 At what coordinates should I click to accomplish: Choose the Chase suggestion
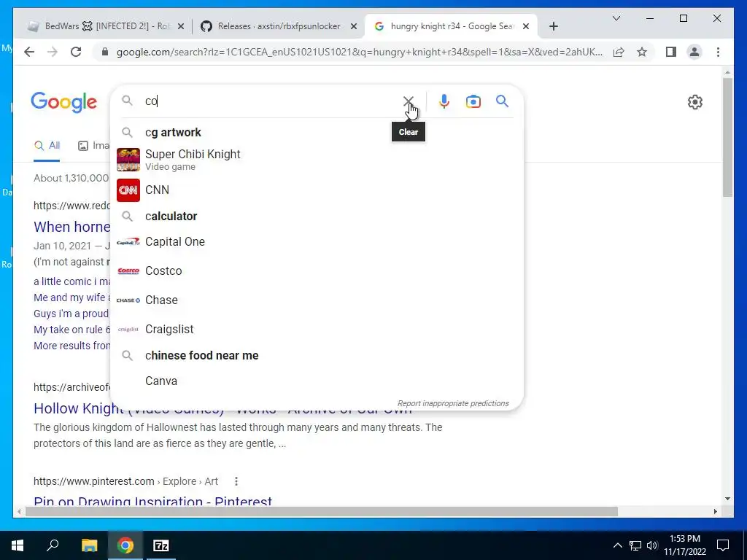(x=317, y=300)
